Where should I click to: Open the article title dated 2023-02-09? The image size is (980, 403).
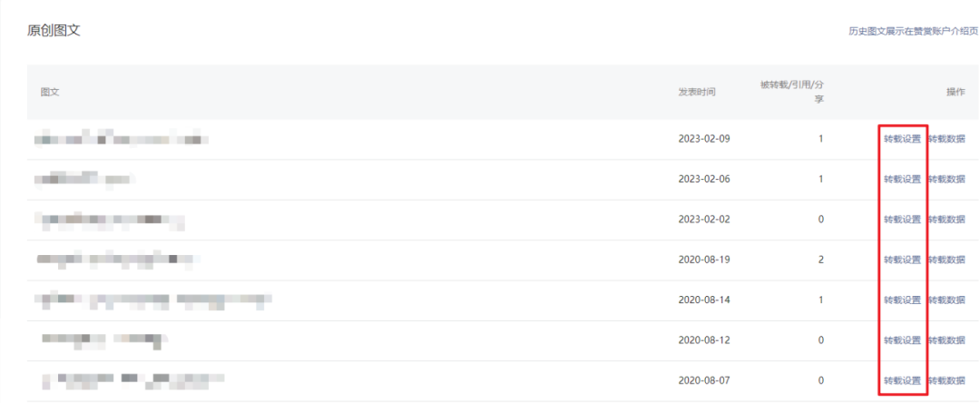click(122, 139)
